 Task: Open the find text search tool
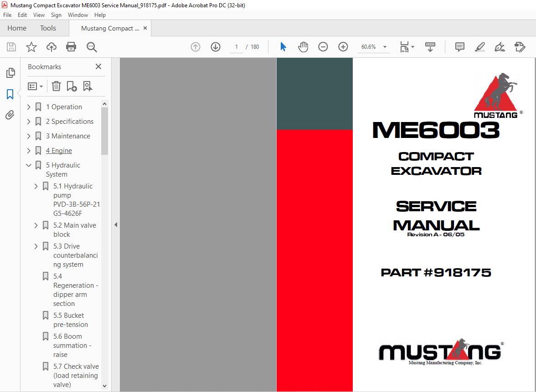[92, 47]
